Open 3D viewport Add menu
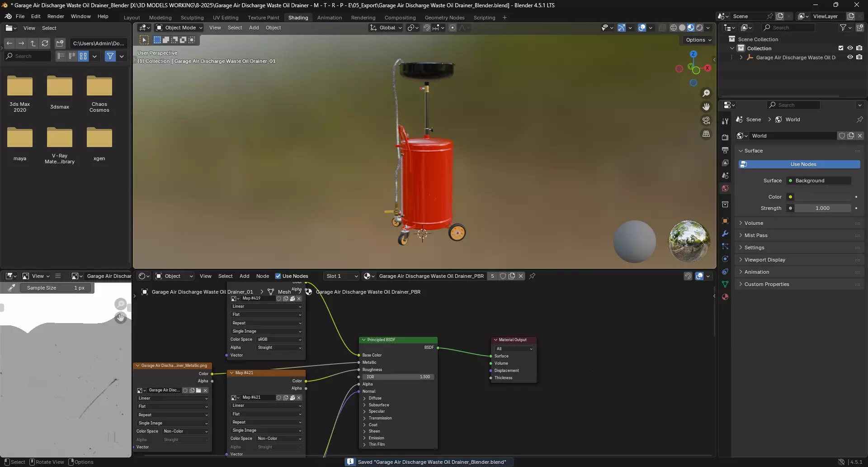This screenshot has width=868, height=467. pyautogui.click(x=254, y=28)
